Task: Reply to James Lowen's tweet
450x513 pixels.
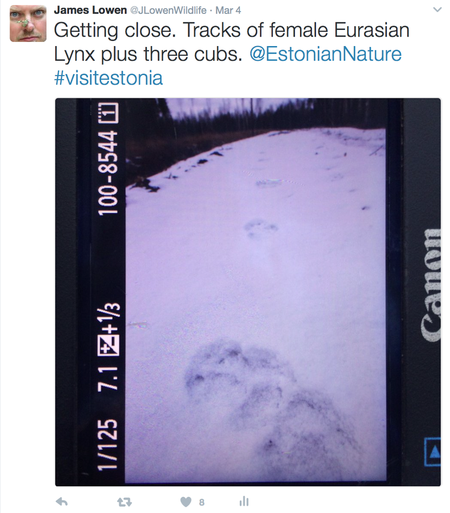Action: coord(62,502)
